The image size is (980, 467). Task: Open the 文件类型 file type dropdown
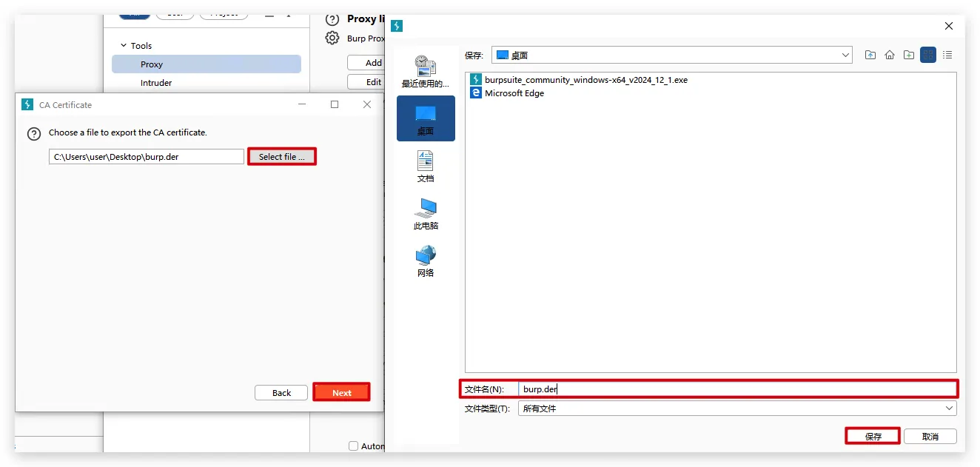click(949, 409)
